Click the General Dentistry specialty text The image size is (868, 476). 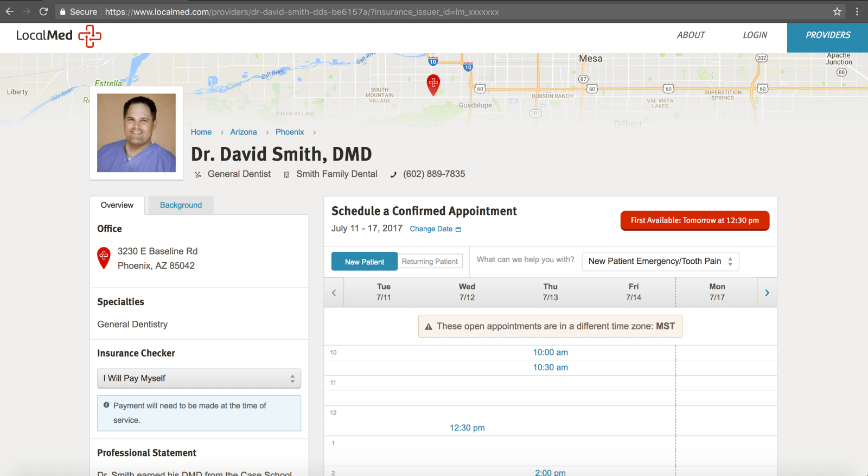[132, 324]
